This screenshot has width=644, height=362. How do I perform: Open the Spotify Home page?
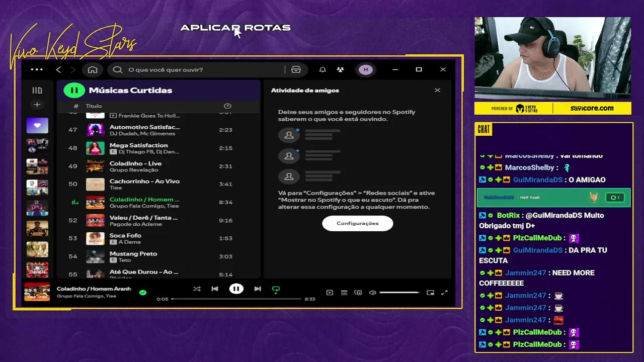[93, 69]
